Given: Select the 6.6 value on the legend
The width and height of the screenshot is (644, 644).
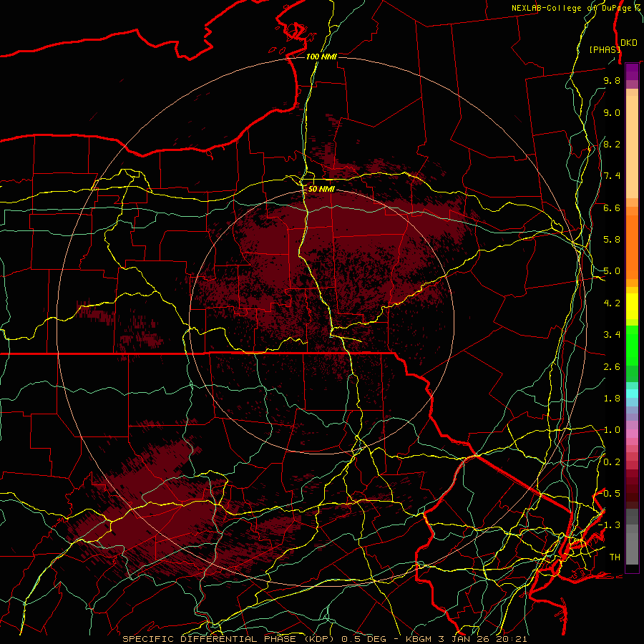Looking at the screenshot, I should point(612,208).
